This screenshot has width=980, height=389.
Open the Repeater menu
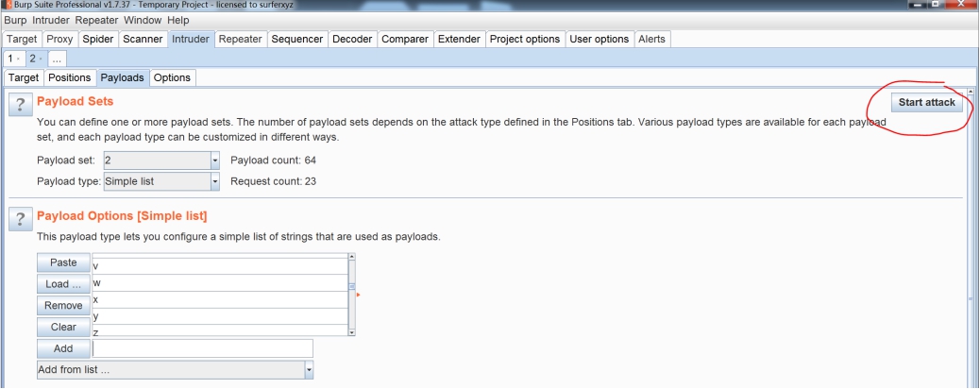(97, 20)
